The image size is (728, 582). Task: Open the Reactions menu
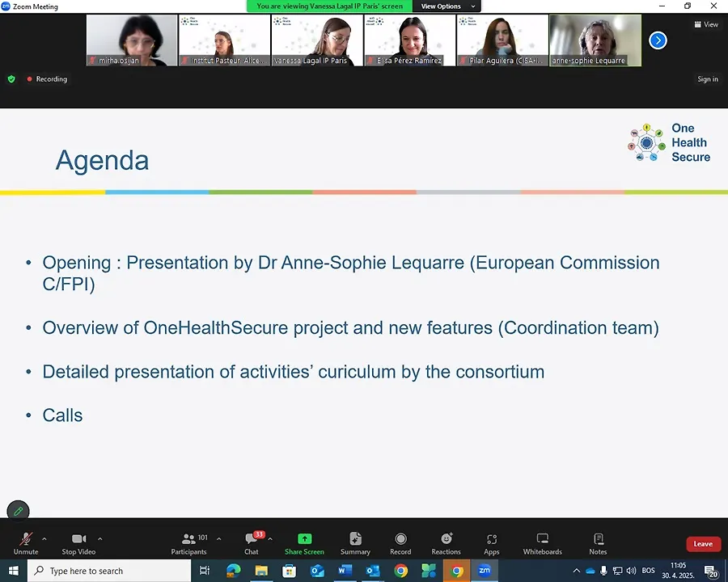pyautogui.click(x=446, y=542)
